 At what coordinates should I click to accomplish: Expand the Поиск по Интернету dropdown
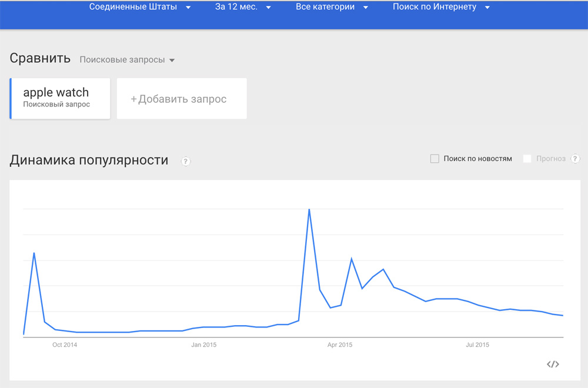[x=442, y=6]
